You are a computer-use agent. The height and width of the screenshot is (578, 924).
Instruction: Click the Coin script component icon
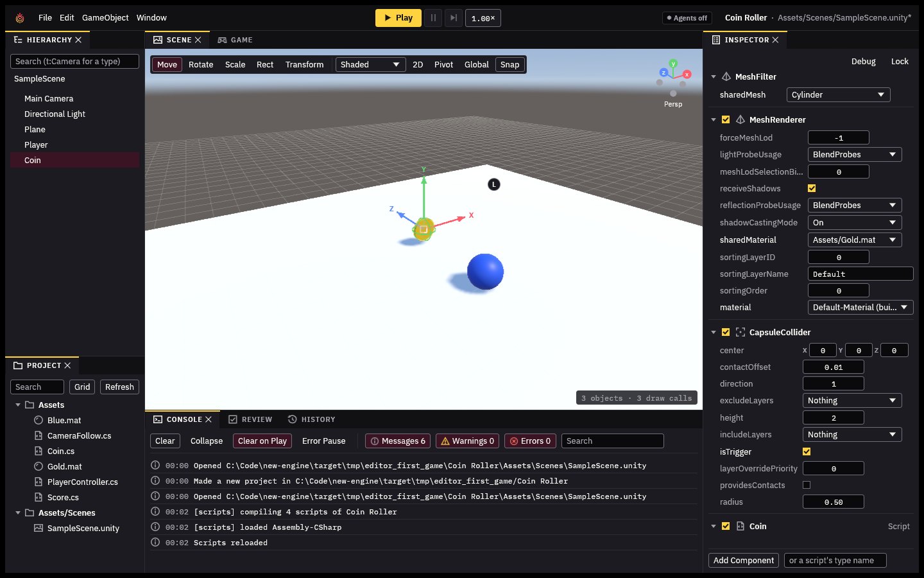(x=740, y=526)
